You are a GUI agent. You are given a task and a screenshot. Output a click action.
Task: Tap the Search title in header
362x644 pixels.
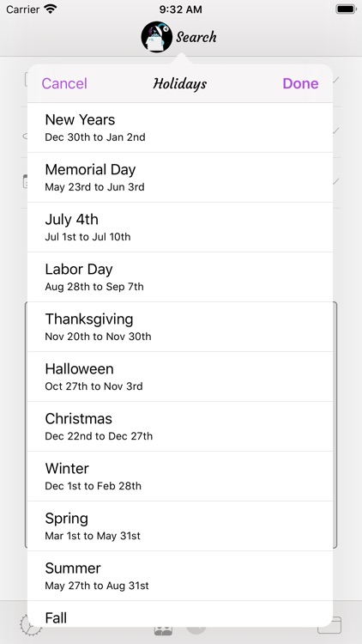coord(196,37)
